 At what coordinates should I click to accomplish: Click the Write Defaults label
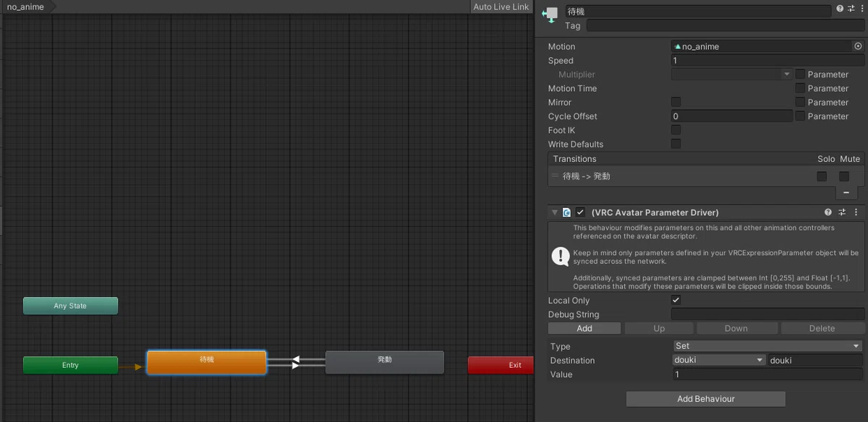pyautogui.click(x=576, y=144)
